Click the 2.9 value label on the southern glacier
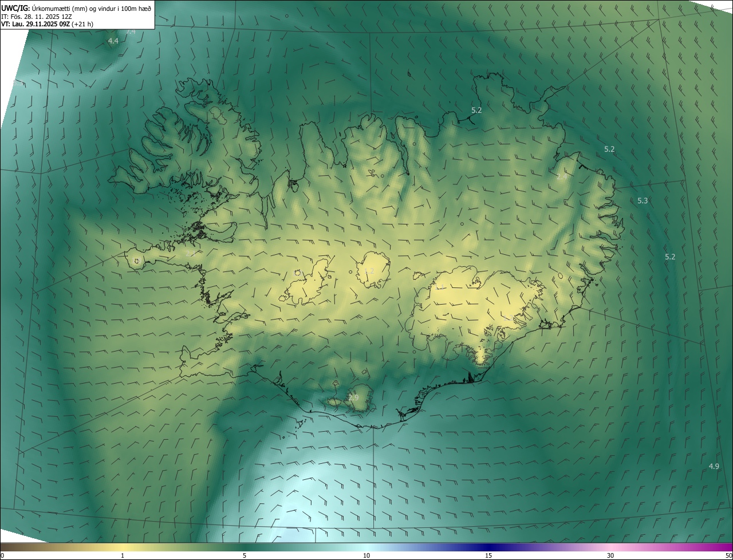The width and height of the screenshot is (733, 560). pos(353,397)
